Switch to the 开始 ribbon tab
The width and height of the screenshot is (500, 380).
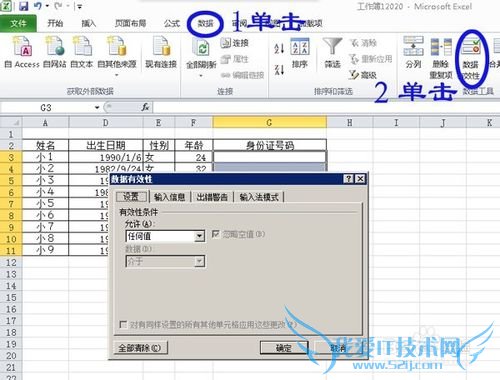[55, 23]
